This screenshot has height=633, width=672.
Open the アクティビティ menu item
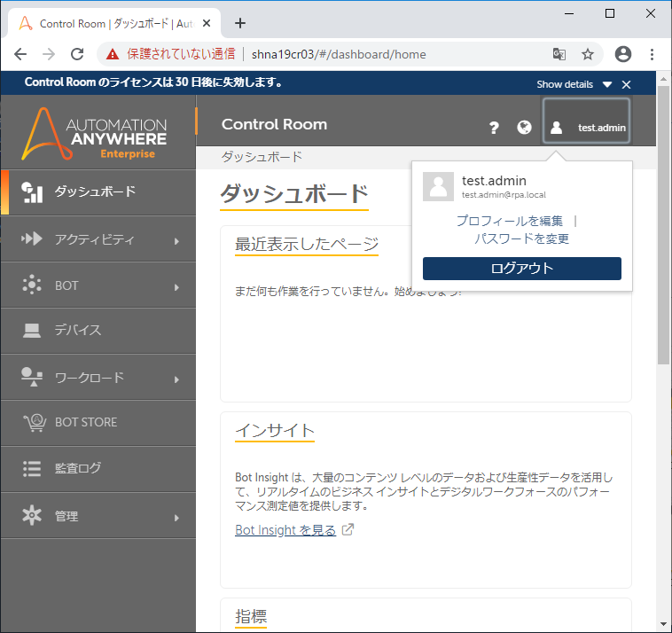(98, 238)
